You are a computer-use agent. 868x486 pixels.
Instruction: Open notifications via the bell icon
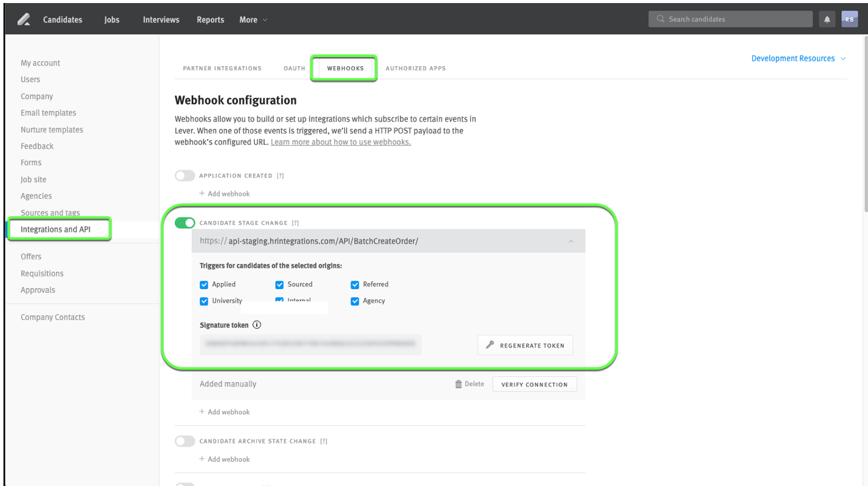coord(827,19)
